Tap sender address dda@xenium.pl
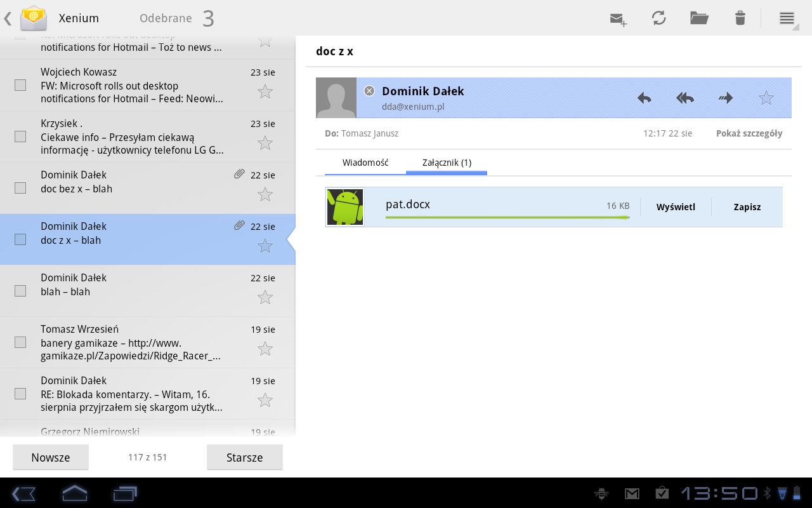The image size is (812, 508). 413,107
